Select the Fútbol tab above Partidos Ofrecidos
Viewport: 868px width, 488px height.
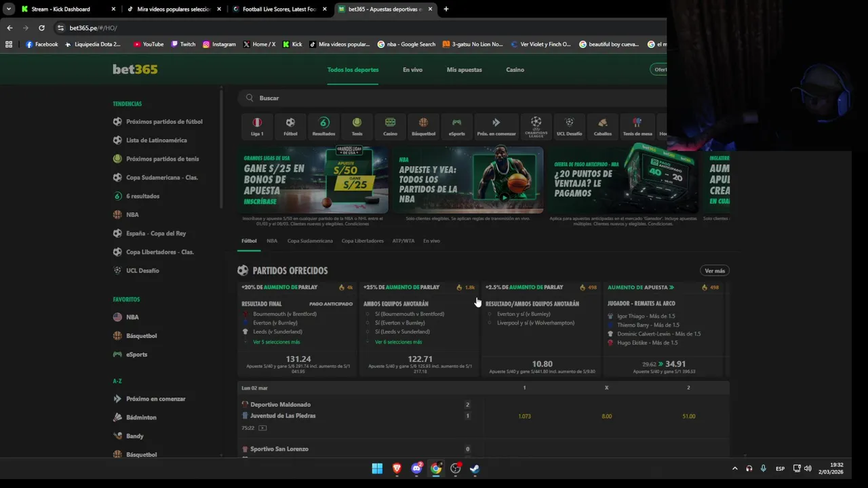click(x=249, y=241)
